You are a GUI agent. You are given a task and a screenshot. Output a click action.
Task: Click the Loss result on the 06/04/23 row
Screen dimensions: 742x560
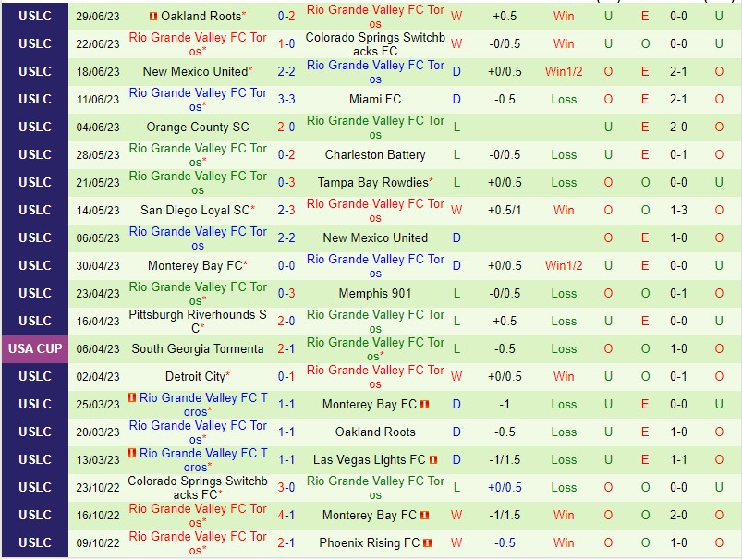564,349
